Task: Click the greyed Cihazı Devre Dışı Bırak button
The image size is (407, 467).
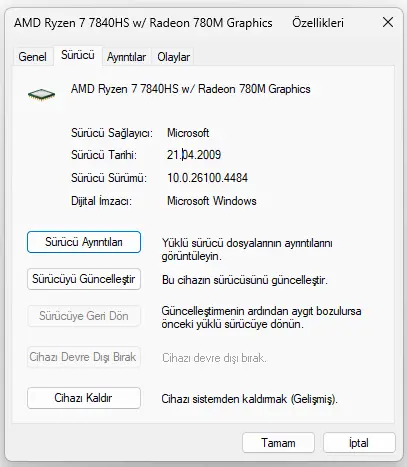Action: coord(84,357)
